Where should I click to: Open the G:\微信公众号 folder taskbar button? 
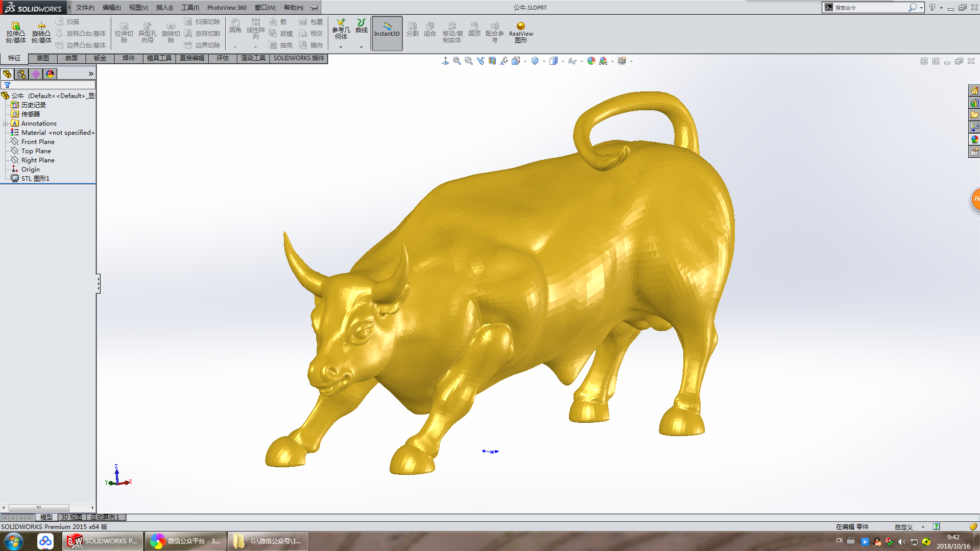coord(268,541)
